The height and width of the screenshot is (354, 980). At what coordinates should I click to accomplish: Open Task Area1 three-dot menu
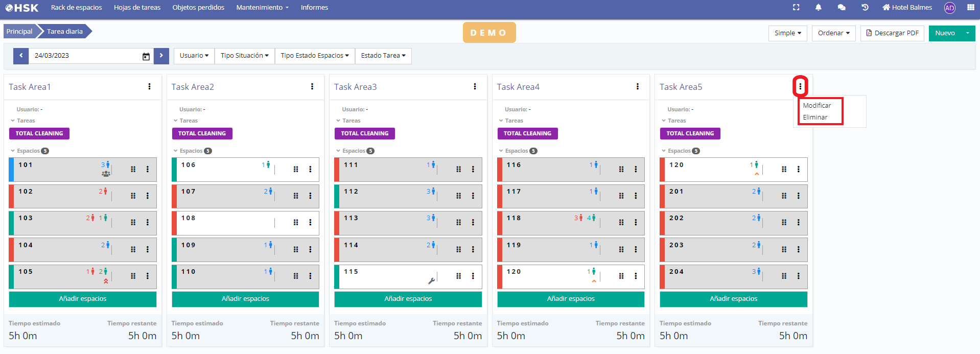click(x=149, y=87)
